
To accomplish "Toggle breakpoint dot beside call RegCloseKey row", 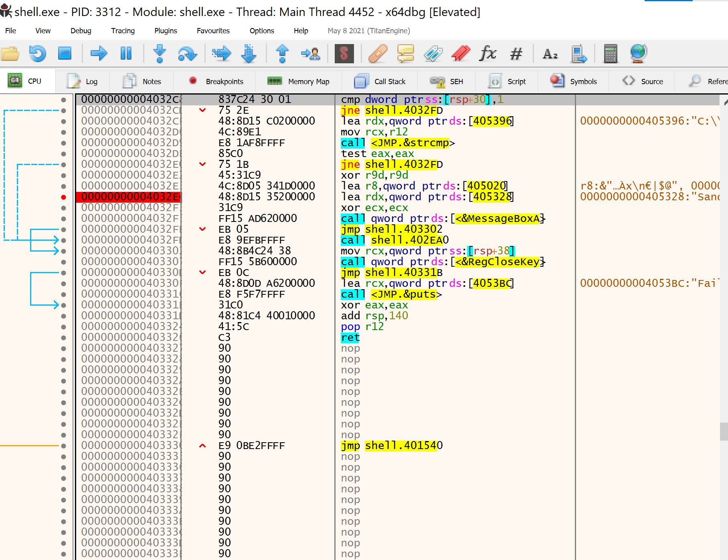I will coord(63,262).
